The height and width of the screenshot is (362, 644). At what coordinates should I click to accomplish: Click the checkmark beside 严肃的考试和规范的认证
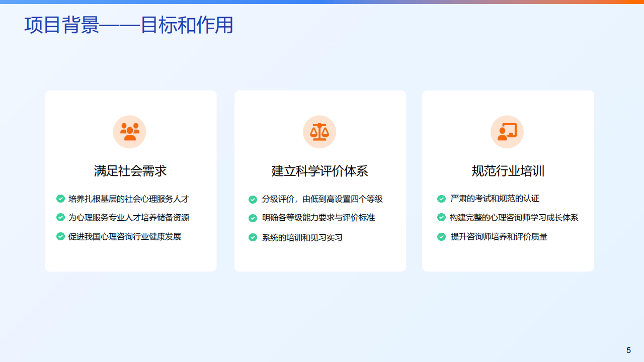pos(441,199)
